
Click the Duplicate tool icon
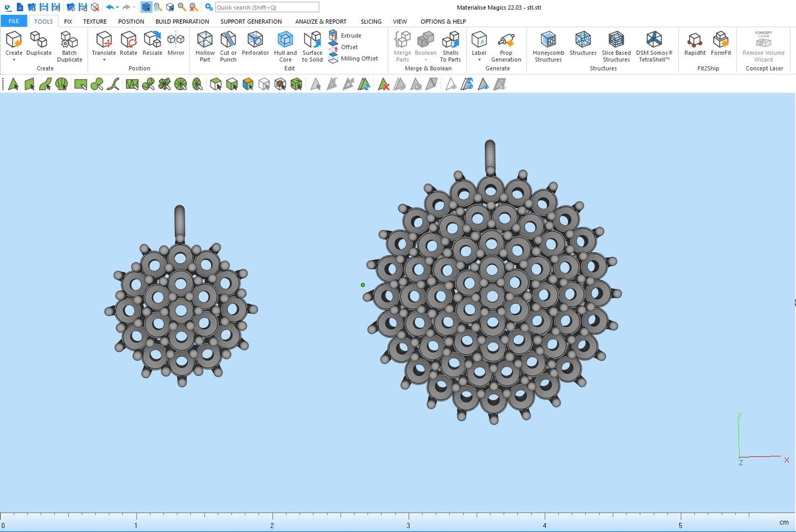38,39
